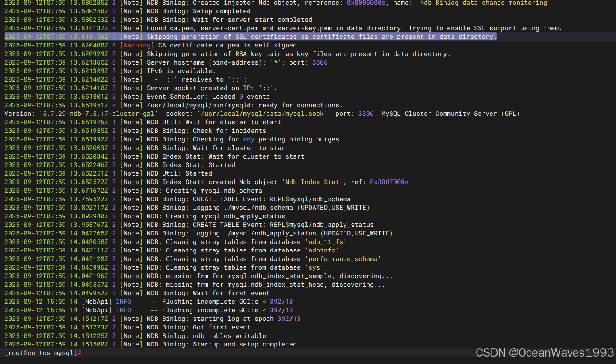This screenshot has height=364, width=616.
Task: Click timestamp '2025-09-12T07:59:13.620400Z'
Action: coord(56,45)
